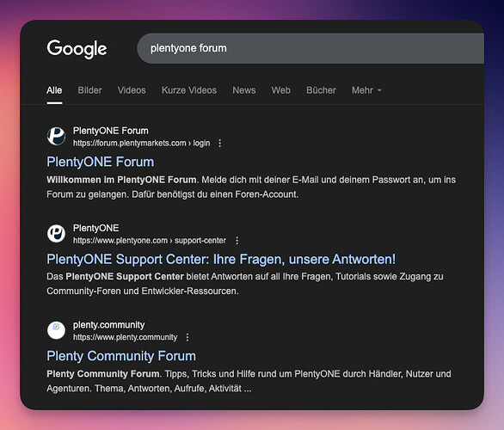Click the plenty.community site favicon
Viewport: 504px width, 430px height.
click(56, 330)
